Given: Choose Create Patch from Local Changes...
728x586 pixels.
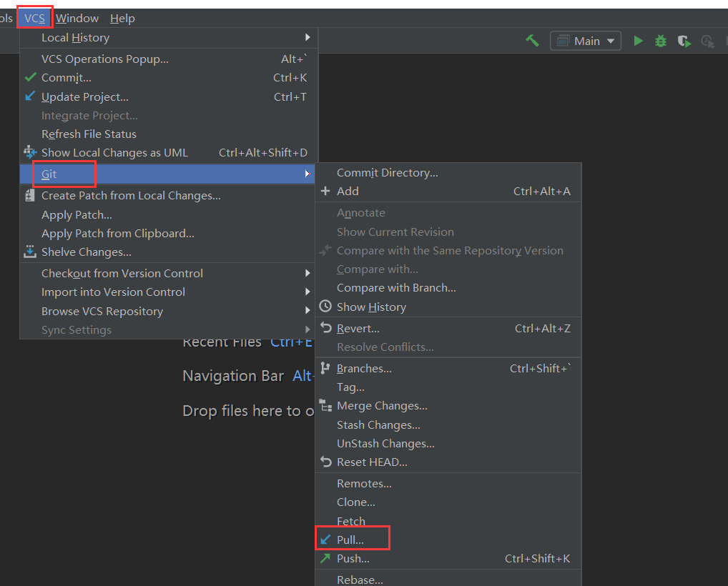Looking at the screenshot, I should [169, 195].
